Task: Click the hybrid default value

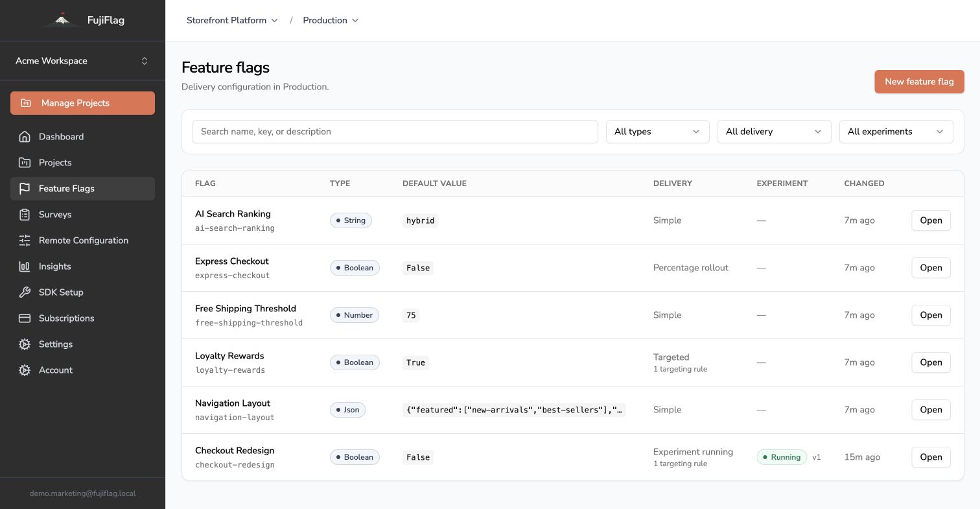Action: [421, 220]
